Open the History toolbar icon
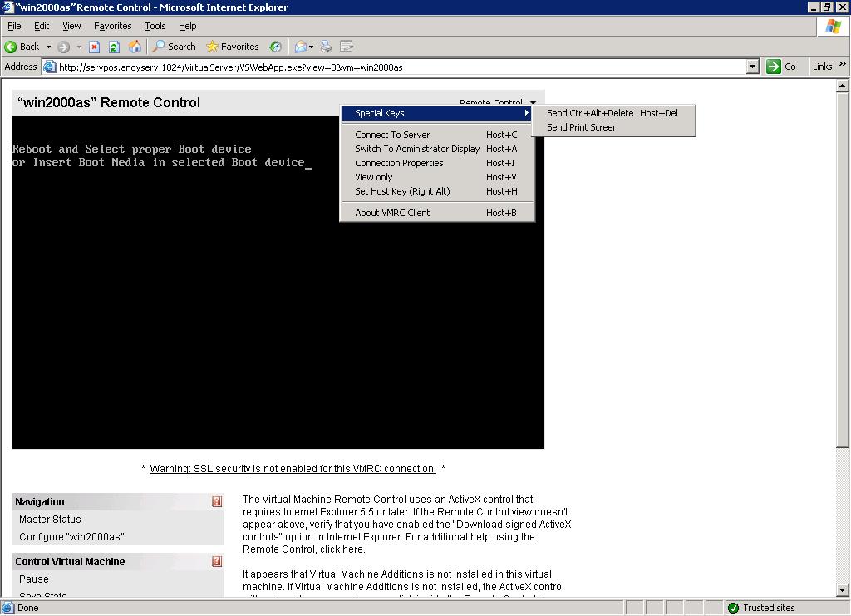Image resolution: width=851 pixels, height=616 pixels. coord(275,47)
